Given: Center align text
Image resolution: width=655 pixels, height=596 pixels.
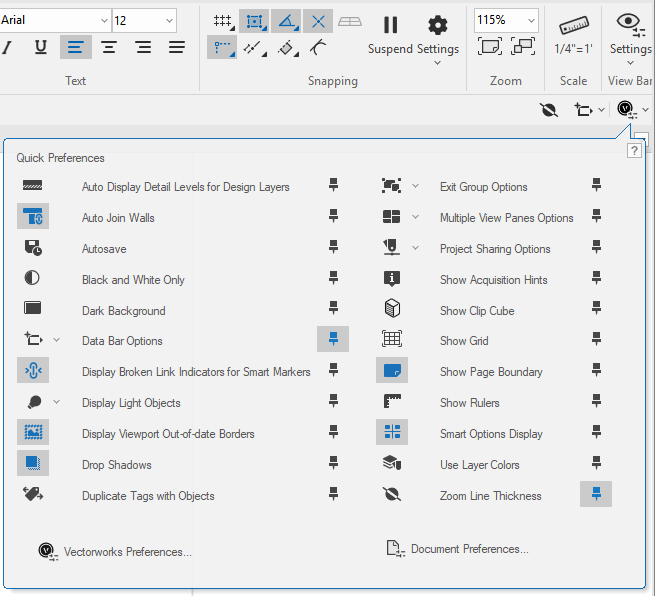Looking at the screenshot, I should (x=109, y=47).
